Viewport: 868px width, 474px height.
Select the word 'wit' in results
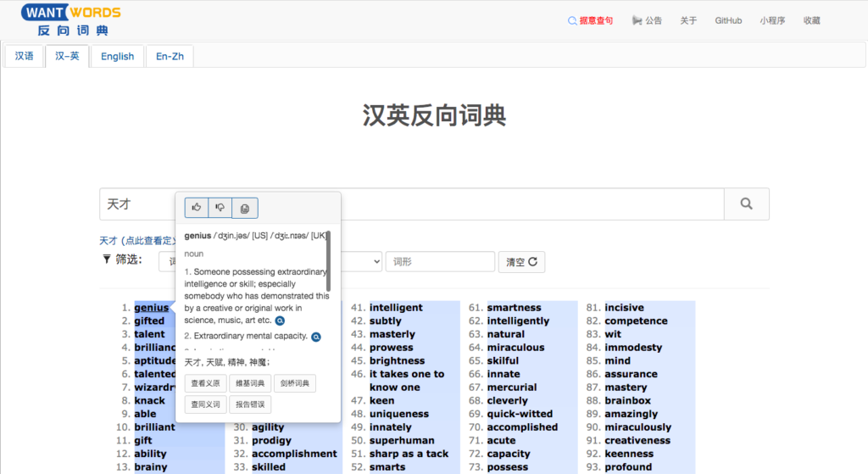[613, 334]
